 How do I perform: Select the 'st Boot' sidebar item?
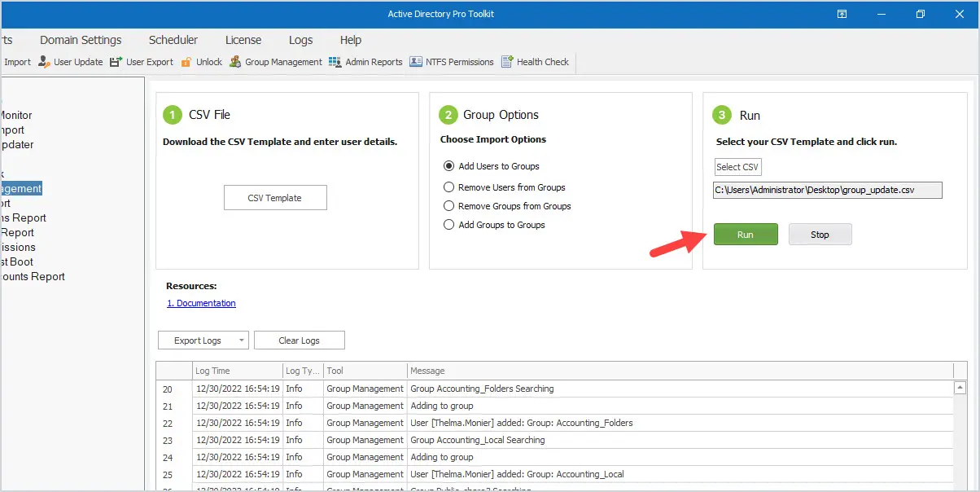pos(17,261)
